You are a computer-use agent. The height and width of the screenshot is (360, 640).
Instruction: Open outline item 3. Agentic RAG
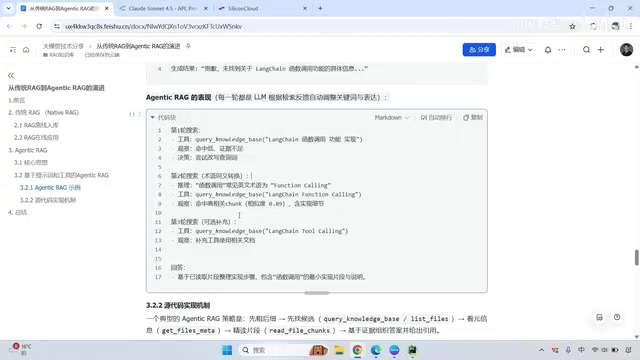(28, 150)
